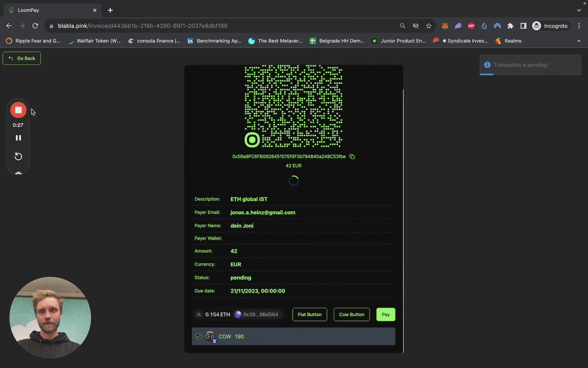Click the QR code image
The width and height of the screenshot is (588, 368).
coord(293,106)
